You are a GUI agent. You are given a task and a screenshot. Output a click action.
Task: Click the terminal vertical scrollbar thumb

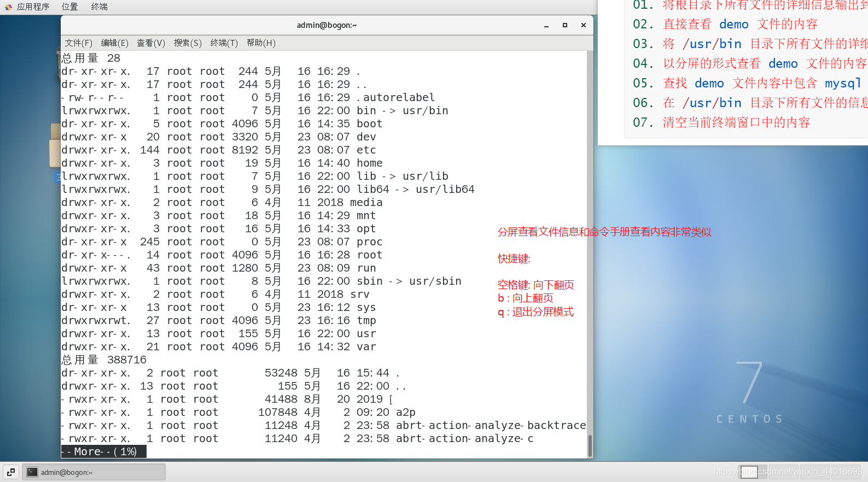click(x=590, y=446)
